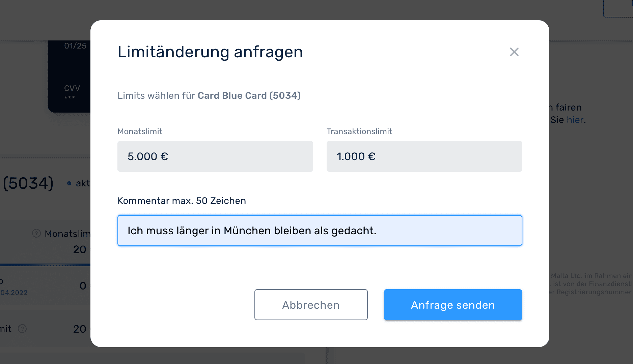Screen dimensions: 633x364
Task: Click the card label Card Blue Card (5034)
Action: point(249,95)
